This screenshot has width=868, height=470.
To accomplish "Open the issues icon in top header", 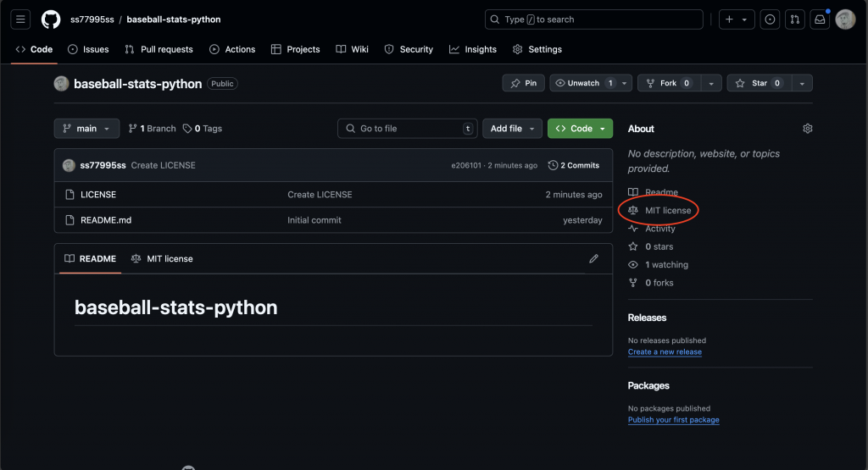I will click(x=770, y=19).
